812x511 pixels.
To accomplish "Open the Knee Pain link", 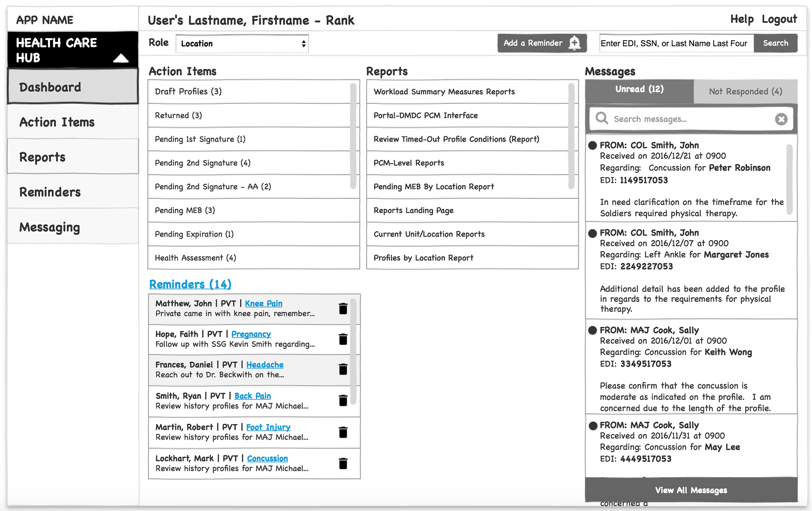I will 263,303.
